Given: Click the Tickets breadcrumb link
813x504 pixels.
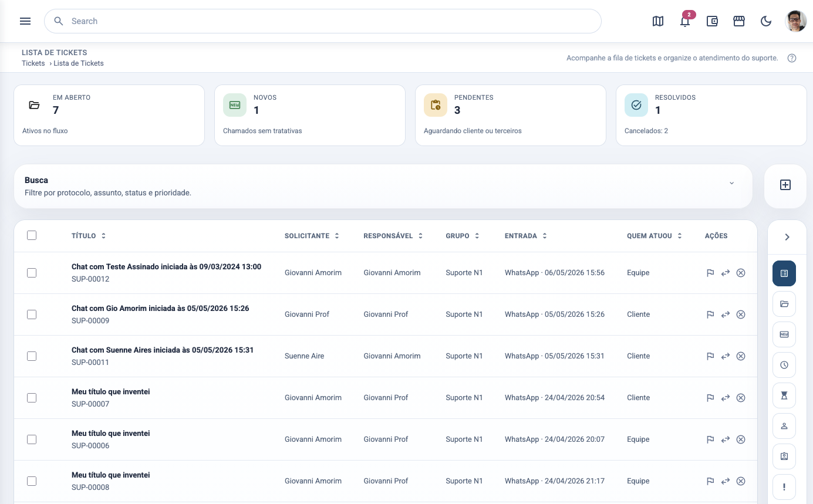Looking at the screenshot, I should point(33,63).
